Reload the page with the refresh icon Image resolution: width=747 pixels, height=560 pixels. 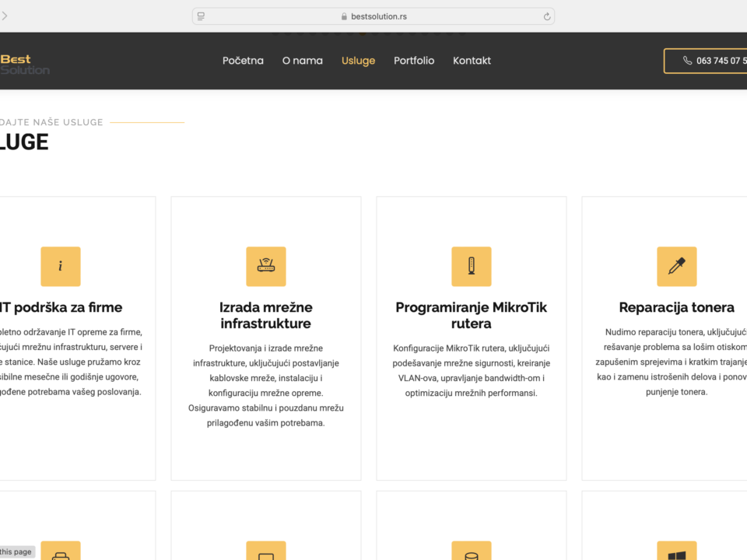click(x=547, y=16)
